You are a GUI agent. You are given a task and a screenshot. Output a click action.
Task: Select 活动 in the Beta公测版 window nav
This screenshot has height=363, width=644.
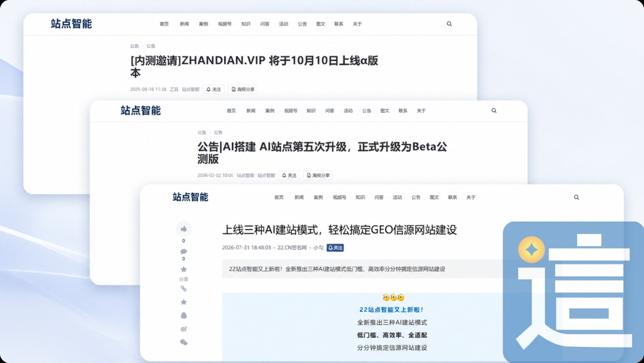click(348, 110)
